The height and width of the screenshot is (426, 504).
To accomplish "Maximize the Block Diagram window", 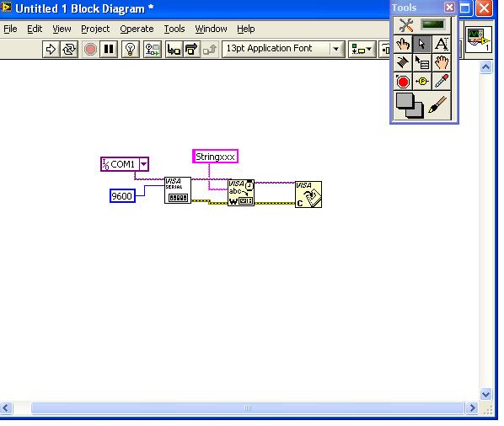I will (465, 8).
